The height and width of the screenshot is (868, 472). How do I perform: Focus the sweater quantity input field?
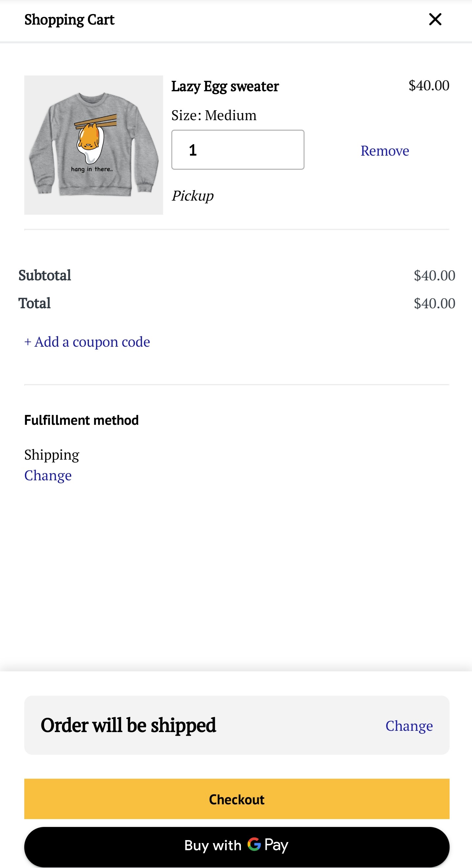[238, 150]
